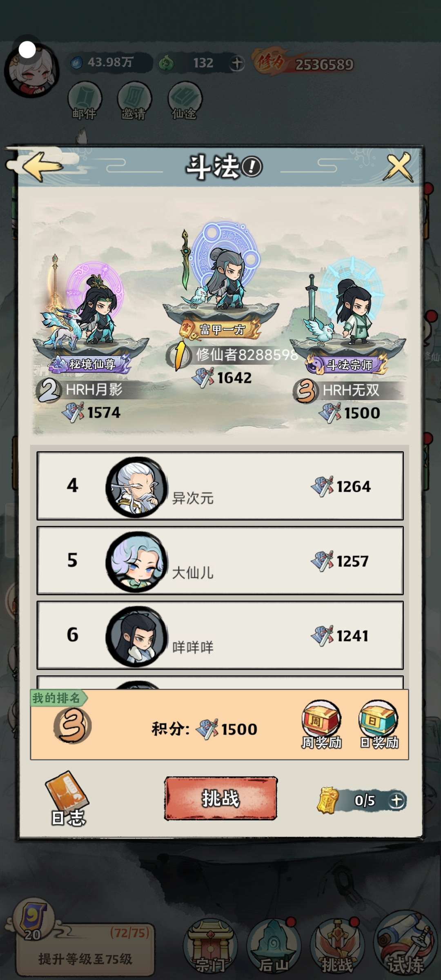441x980 pixels.
Task: Open the 日志 battle log book
Action: pyautogui.click(x=67, y=799)
